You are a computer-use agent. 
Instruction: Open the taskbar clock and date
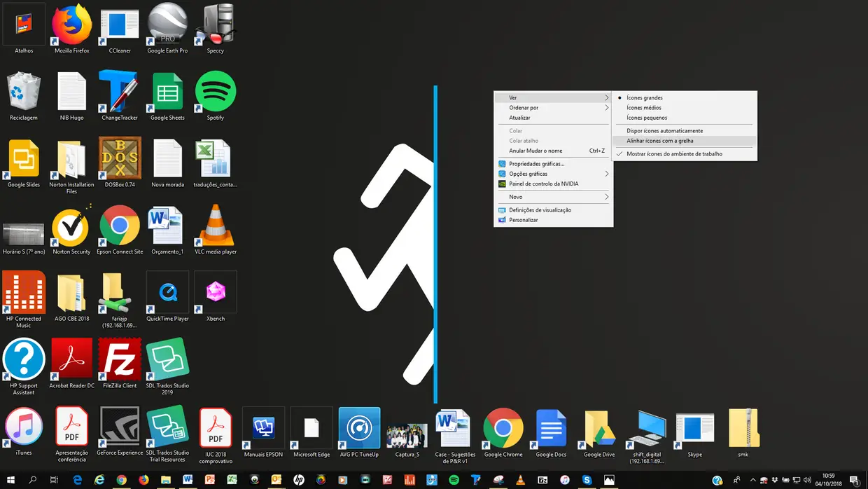[829, 480]
